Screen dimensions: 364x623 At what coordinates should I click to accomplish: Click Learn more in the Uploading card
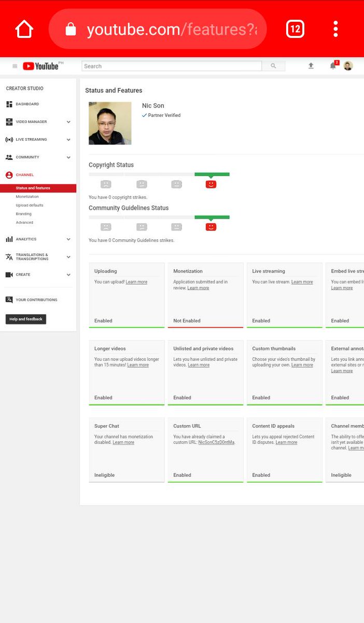tap(136, 282)
